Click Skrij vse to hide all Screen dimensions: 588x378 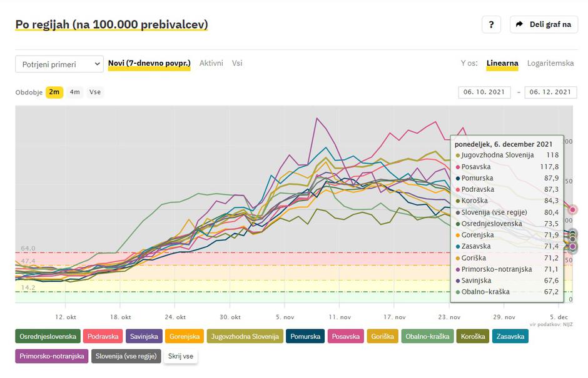[181, 356]
